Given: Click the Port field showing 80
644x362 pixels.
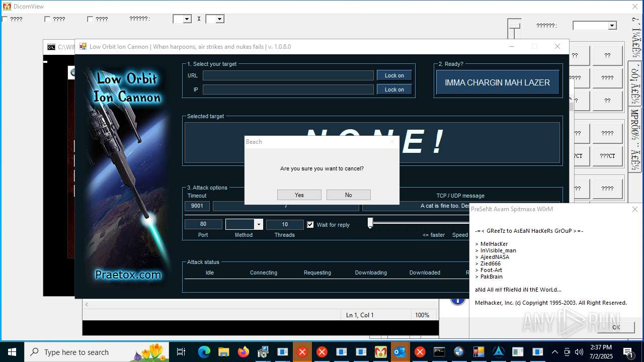Looking at the screenshot, I should pyautogui.click(x=203, y=224).
